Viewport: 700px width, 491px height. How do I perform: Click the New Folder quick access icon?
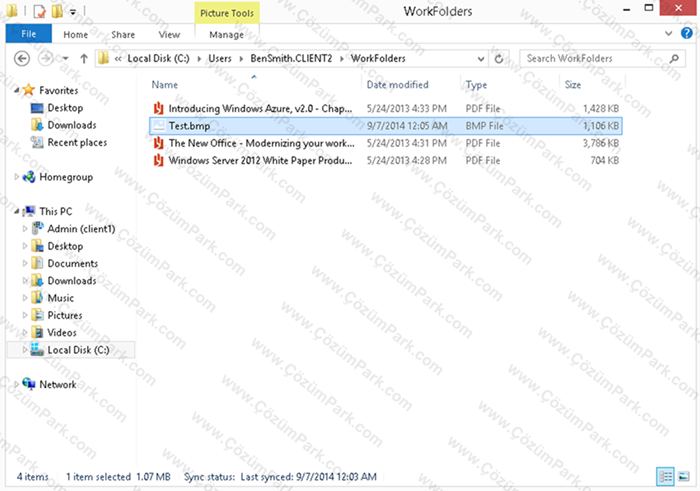point(57,11)
